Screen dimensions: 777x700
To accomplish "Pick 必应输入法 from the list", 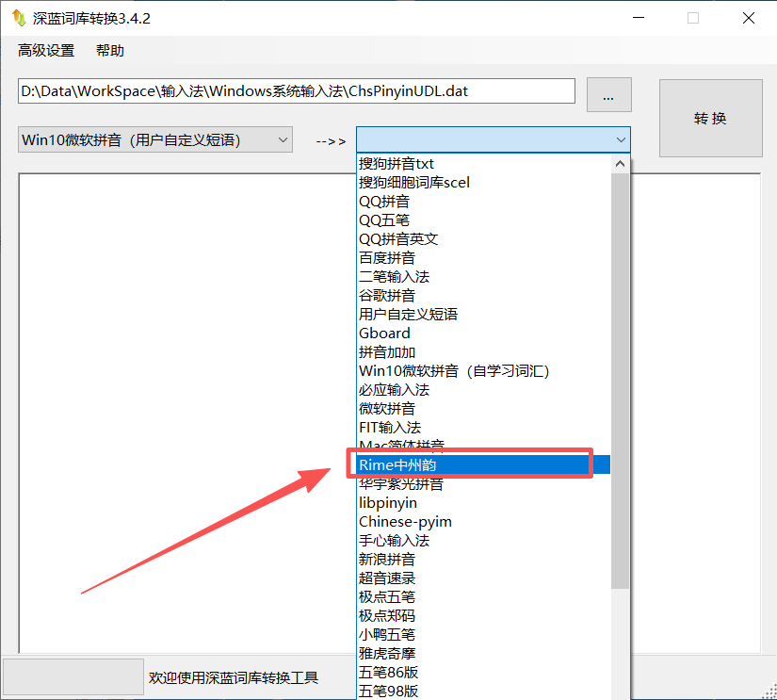I will tap(484, 390).
